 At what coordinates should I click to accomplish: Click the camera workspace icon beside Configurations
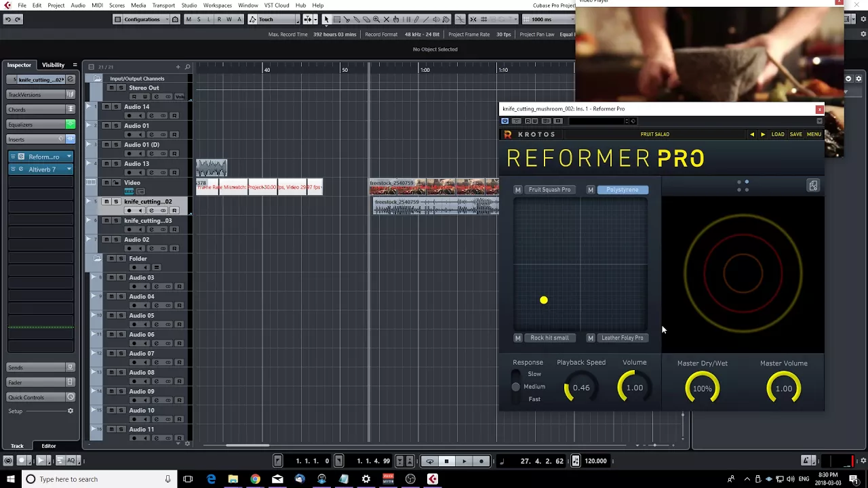point(175,19)
